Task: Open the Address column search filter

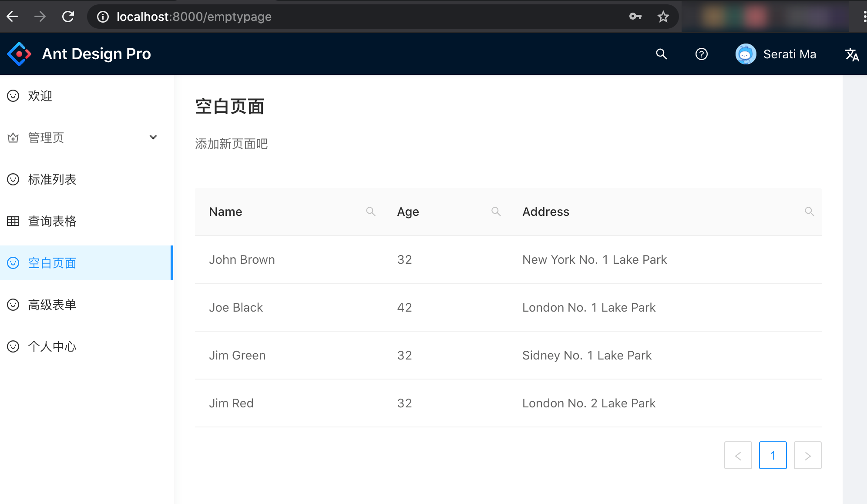Action: click(x=809, y=212)
